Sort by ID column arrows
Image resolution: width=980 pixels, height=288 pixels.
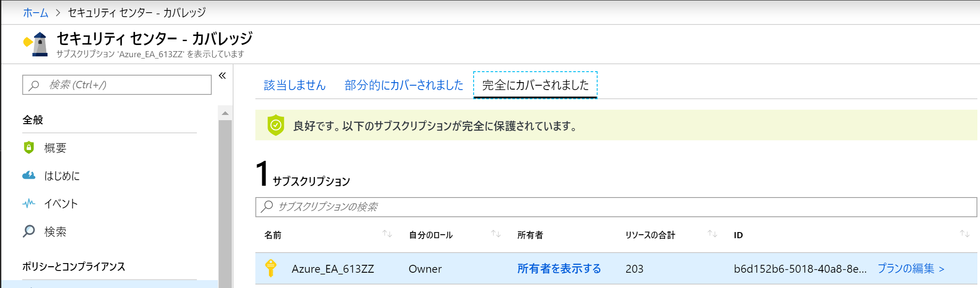point(964,234)
